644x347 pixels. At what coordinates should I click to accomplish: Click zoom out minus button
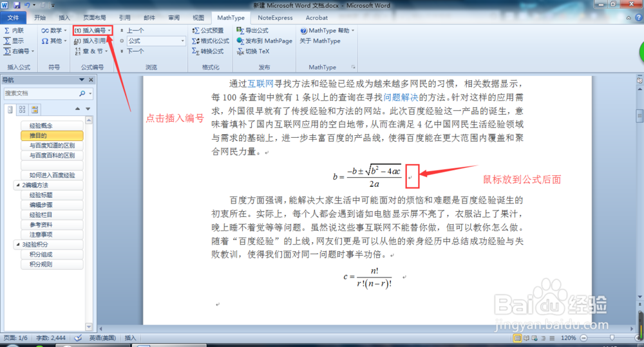583,337
